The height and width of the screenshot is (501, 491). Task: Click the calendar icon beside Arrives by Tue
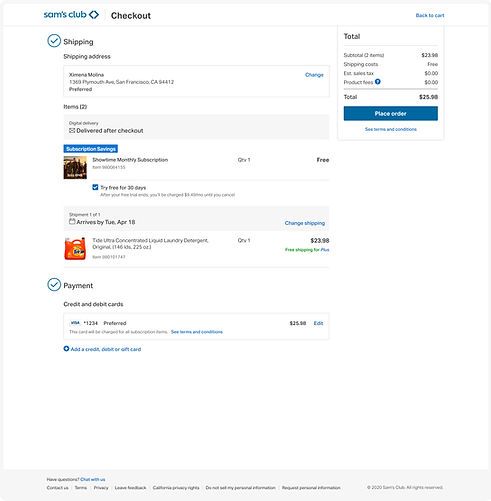click(72, 221)
